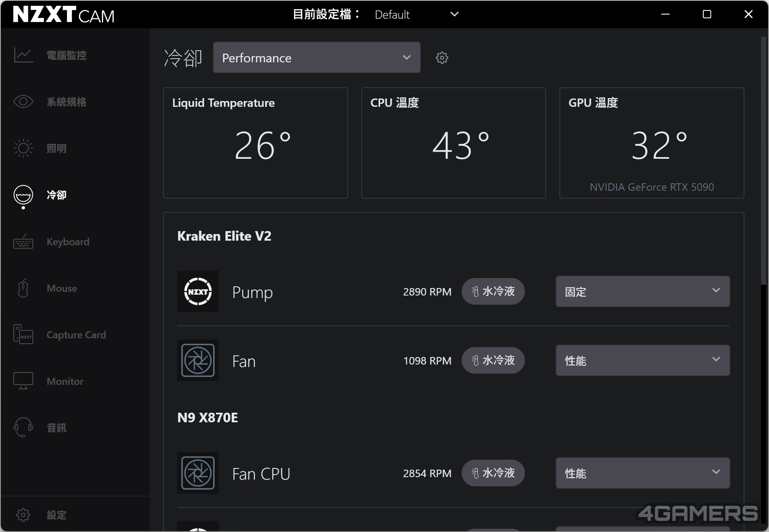
Task: Click the NZXT CAM logo
Action: pyautogui.click(x=64, y=15)
